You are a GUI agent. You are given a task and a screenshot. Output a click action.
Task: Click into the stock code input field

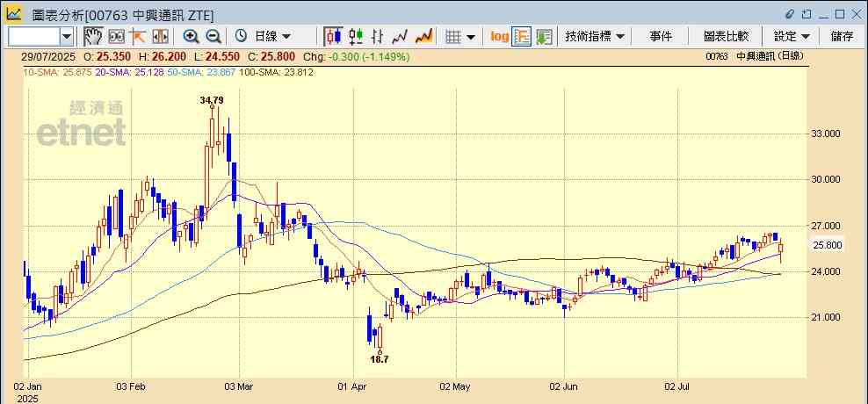(x=33, y=37)
